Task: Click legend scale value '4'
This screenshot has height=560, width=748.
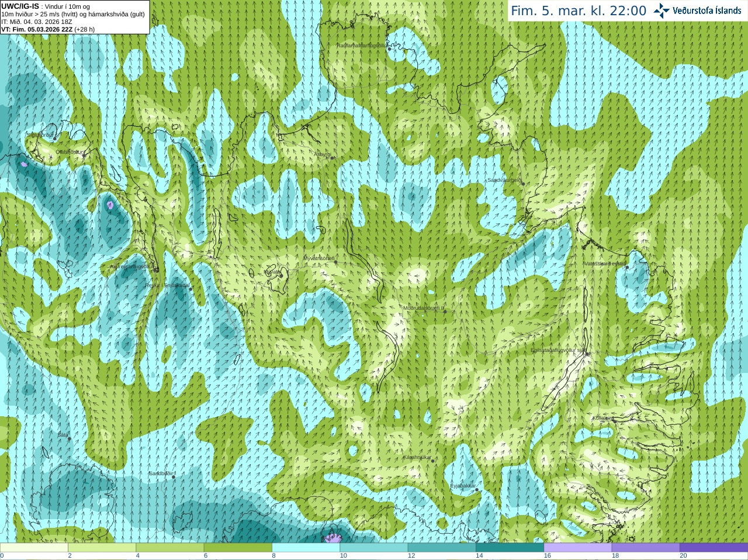Action: click(137, 556)
